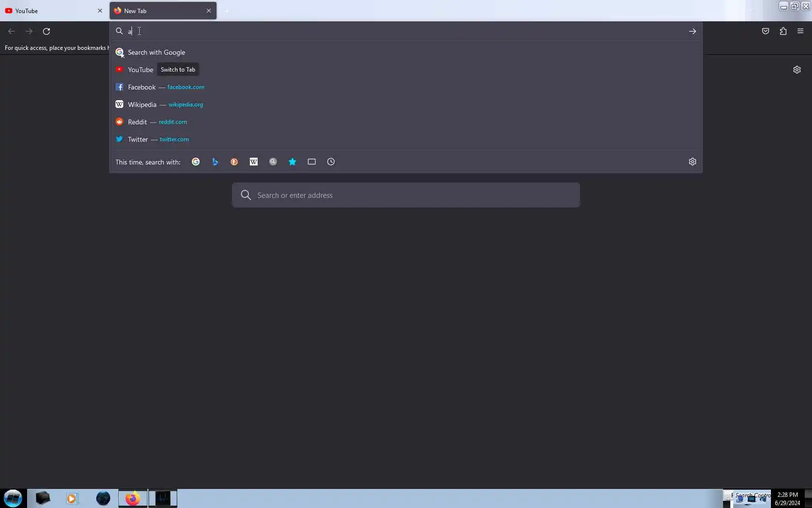Screen dimensions: 812x508
Task: Go back one page
Action: point(12,31)
